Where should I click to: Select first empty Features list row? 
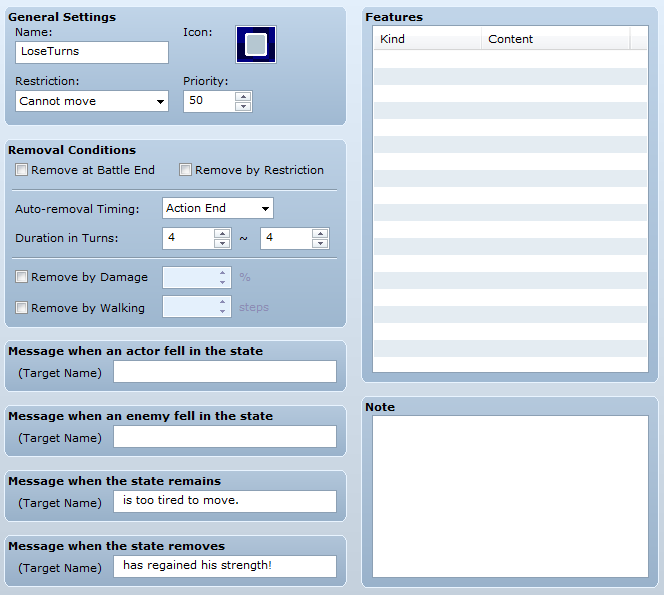pos(510,59)
